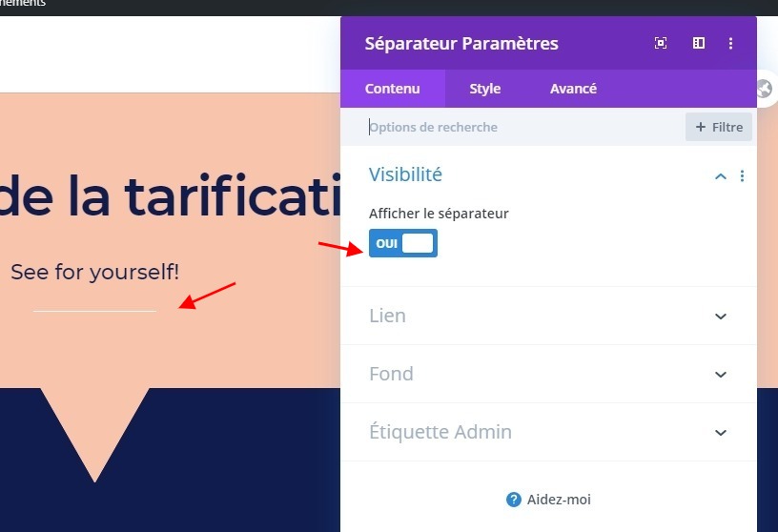The height and width of the screenshot is (532, 778).
Task: Expand the Étiquette Admin section
Action: [548, 432]
